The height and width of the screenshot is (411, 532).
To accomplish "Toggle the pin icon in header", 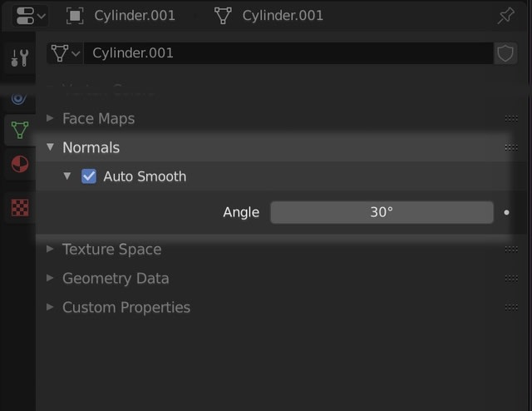I will pos(505,16).
